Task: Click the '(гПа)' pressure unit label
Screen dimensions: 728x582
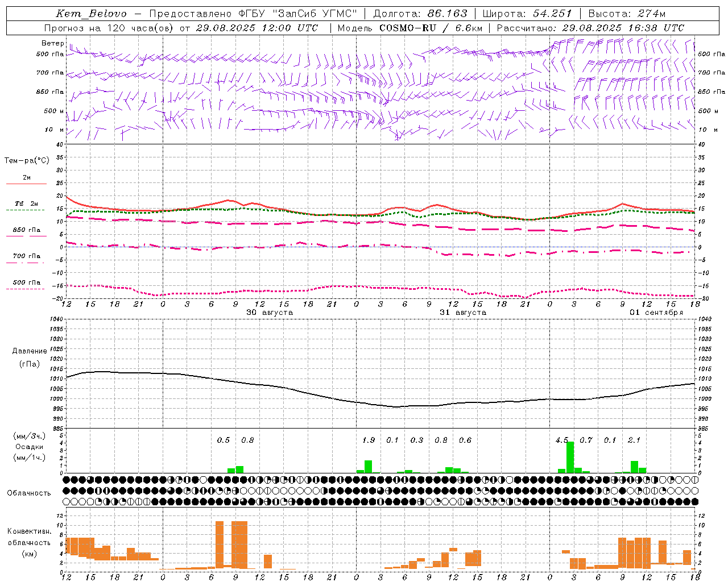Action: click(x=30, y=364)
